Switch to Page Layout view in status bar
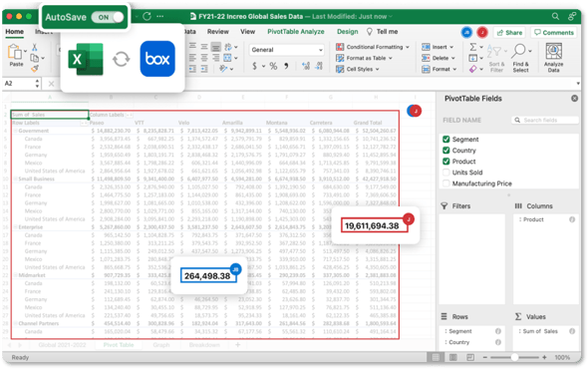 (x=453, y=357)
